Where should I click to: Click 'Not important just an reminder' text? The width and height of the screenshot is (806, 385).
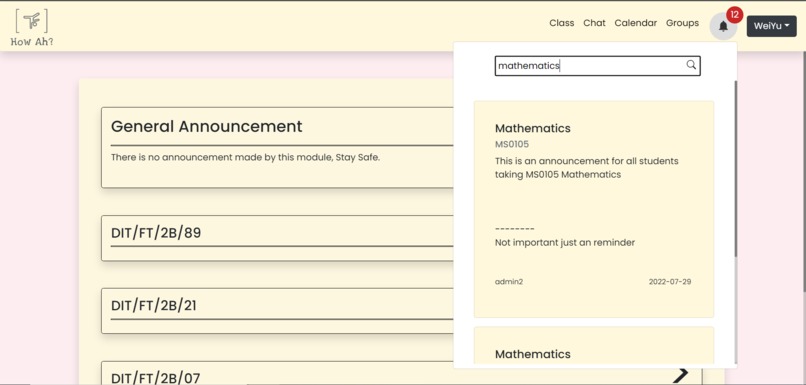click(x=565, y=242)
